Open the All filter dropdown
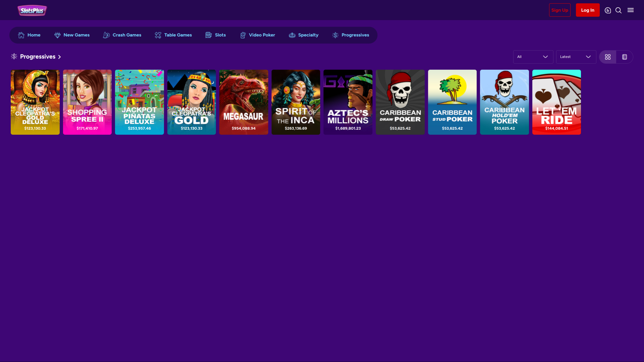 coord(533,57)
